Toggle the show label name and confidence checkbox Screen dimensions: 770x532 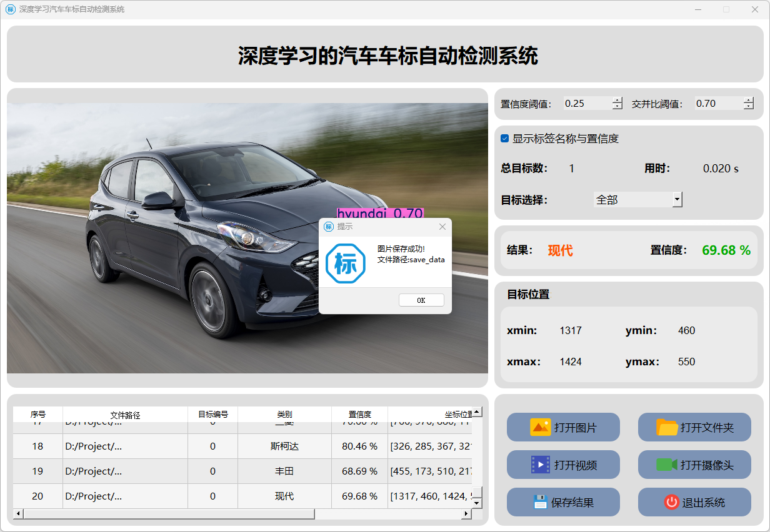click(x=505, y=139)
